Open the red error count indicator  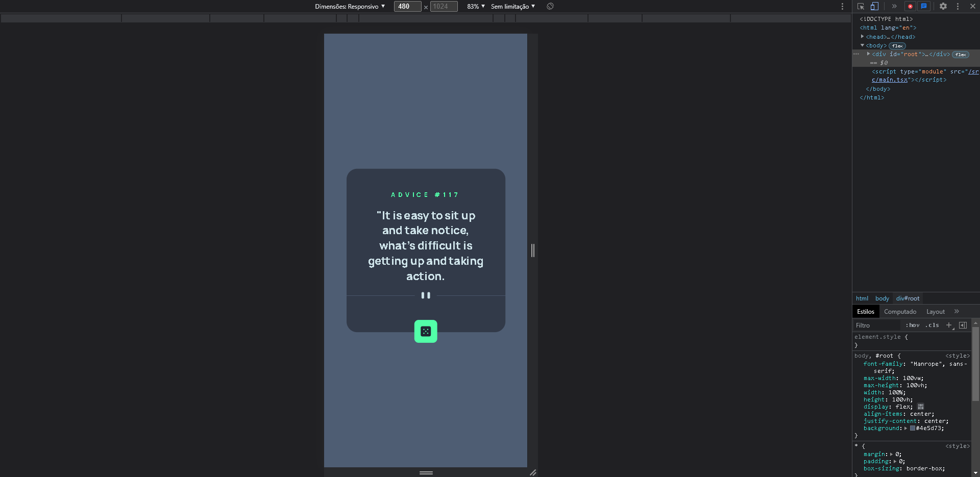click(x=910, y=6)
